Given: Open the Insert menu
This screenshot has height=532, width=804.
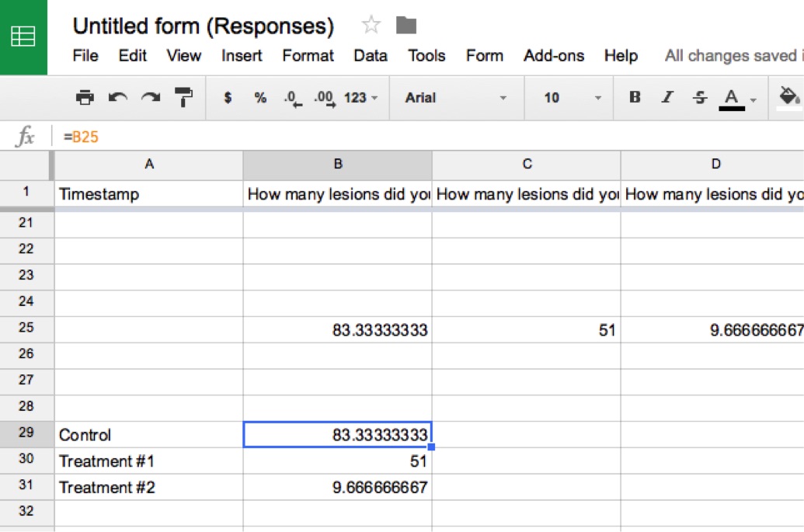Looking at the screenshot, I should (242, 56).
